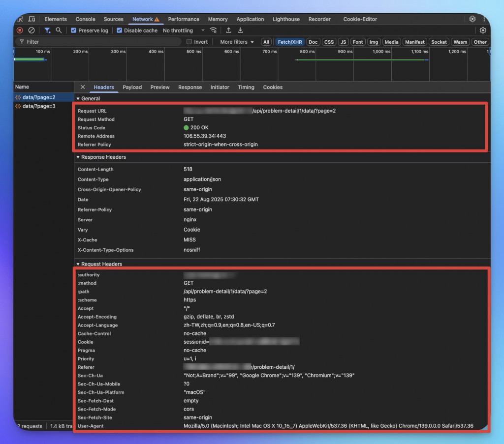Click the Remote Address value 106.55.39.34:443

(205, 136)
